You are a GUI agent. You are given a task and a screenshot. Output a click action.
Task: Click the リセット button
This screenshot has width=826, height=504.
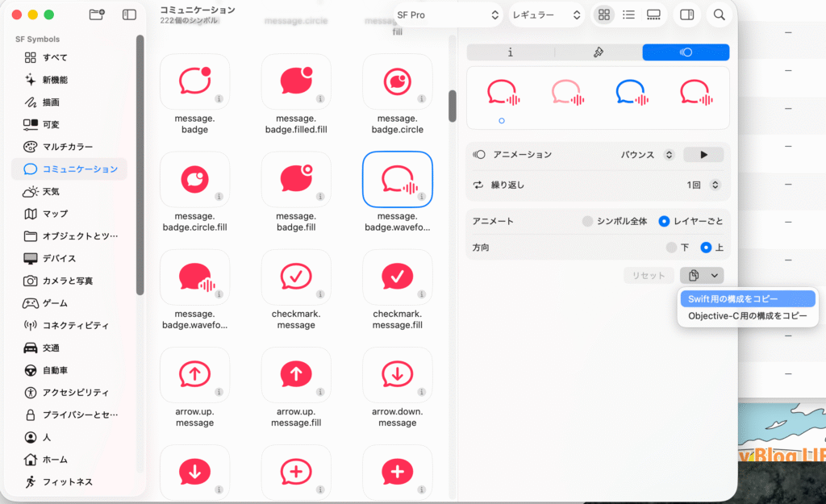(648, 276)
